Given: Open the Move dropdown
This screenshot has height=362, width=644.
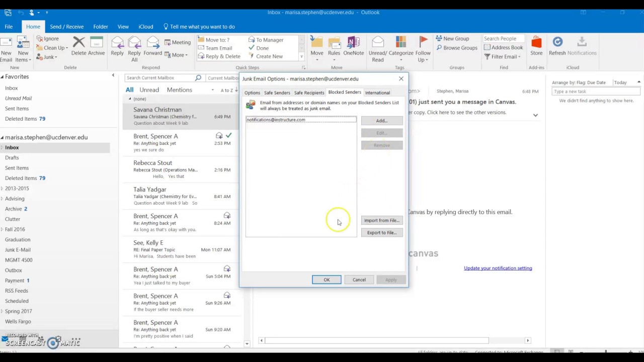Looking at the screenshot, I should (x=317, y=49).
